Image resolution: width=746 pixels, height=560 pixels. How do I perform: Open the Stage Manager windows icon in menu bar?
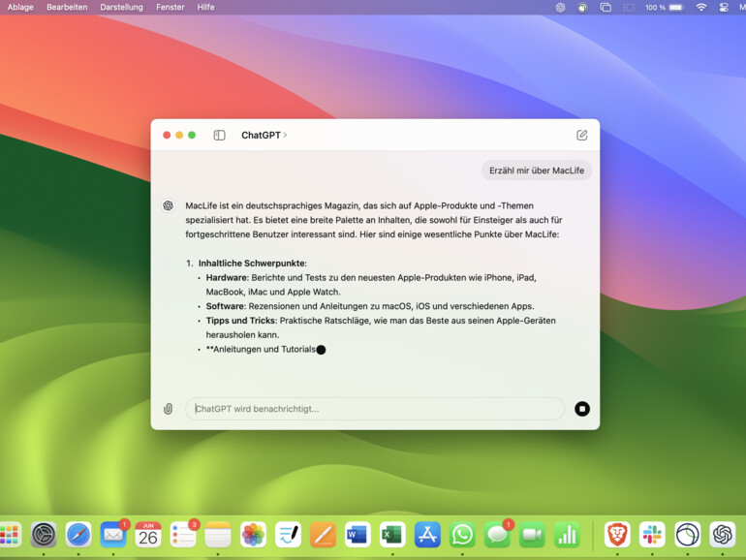(x=606, y=7)
